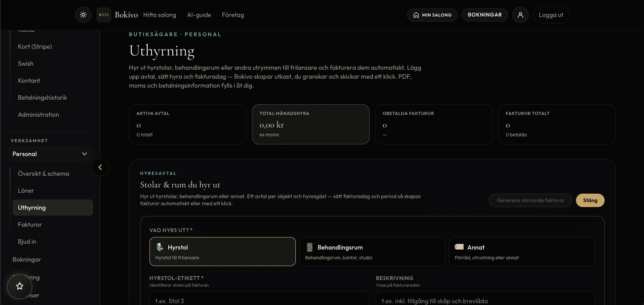This screenshot has height=305, width=644.
Task: Go to Kort (Stripe) in sidebar
Action: (53, 47)
